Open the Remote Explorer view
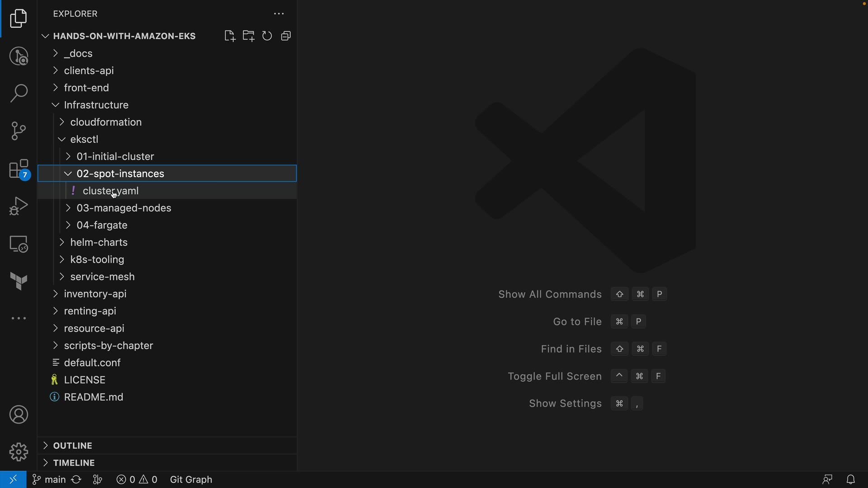Viewport: 868px width, 488px height. pyautogui.click(x=19, y=244)
